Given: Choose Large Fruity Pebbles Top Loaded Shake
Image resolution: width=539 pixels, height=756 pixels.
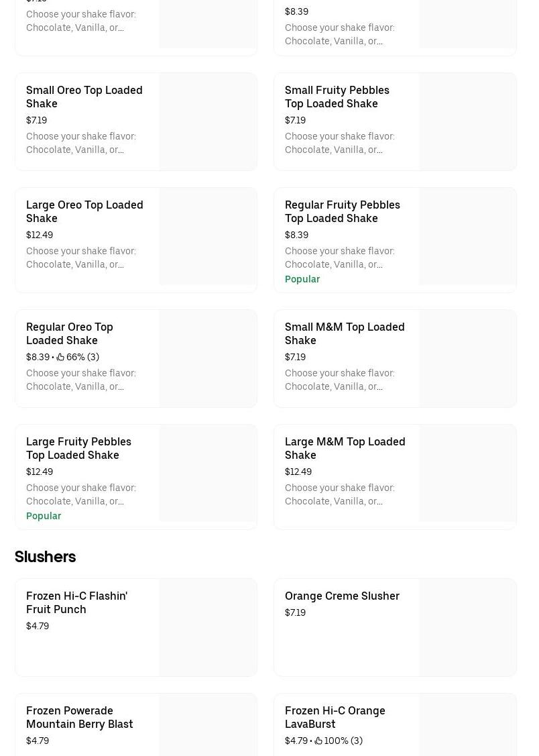Looking at the screenshot, I should [136, 477].
